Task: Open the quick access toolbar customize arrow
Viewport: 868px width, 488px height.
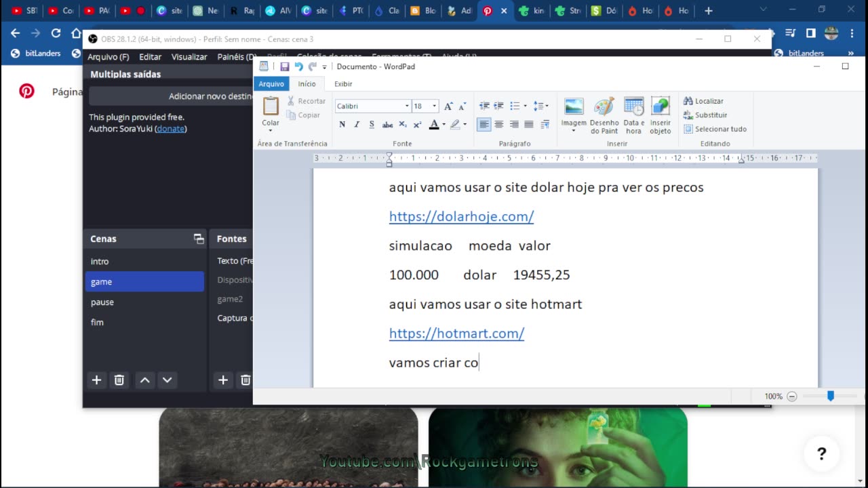Action: pos(325,67)
